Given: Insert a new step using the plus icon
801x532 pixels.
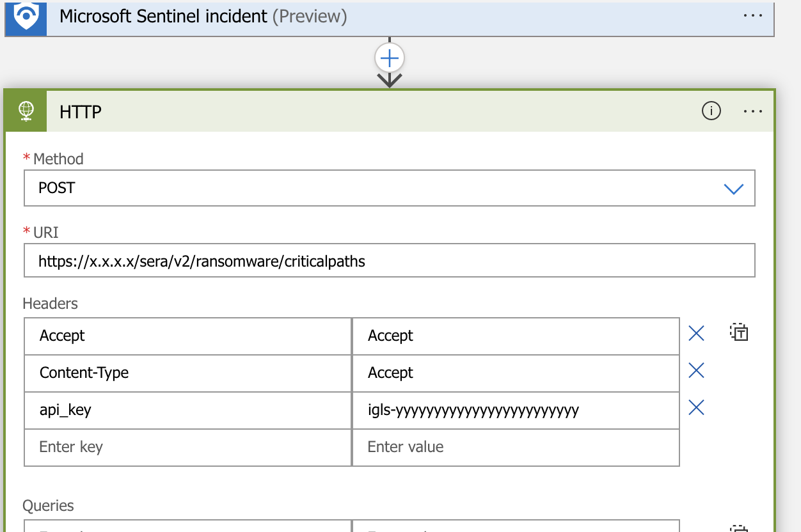Looking at the screenshot, I should pos(389,58).
